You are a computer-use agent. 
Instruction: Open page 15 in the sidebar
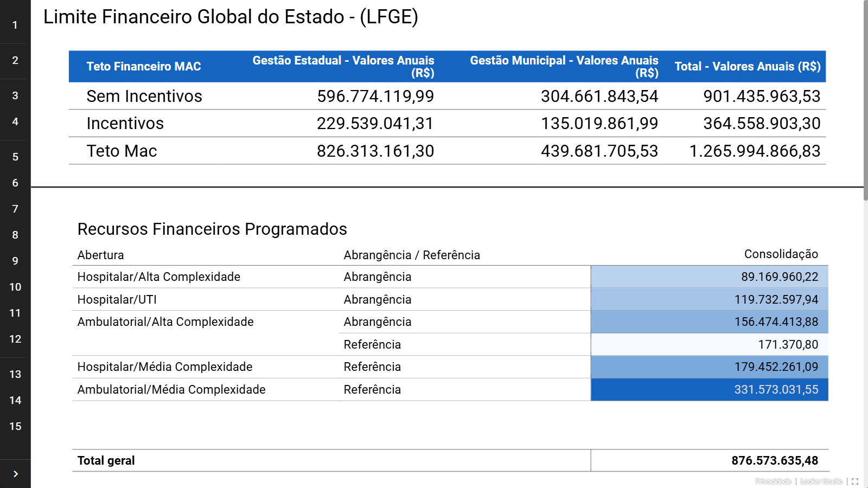click(x=15, y=426)
